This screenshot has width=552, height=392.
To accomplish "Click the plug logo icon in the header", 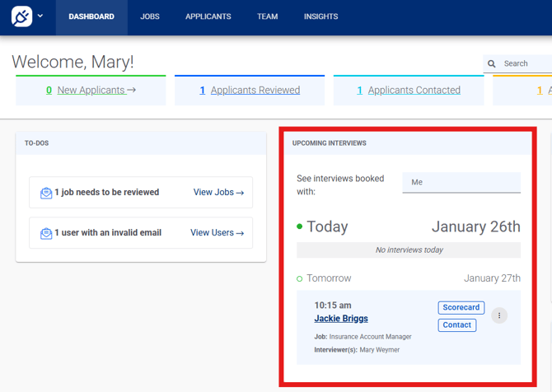I will (21, 16).
